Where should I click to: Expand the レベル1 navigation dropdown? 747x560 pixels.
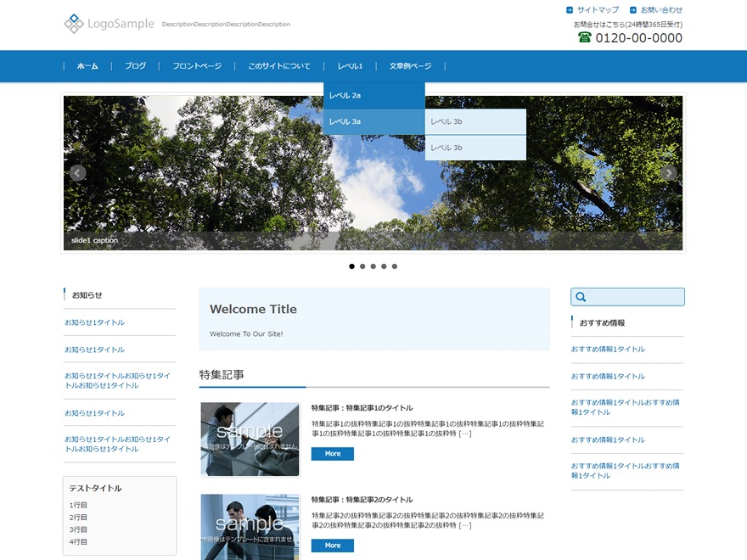(x=350, y=66)
